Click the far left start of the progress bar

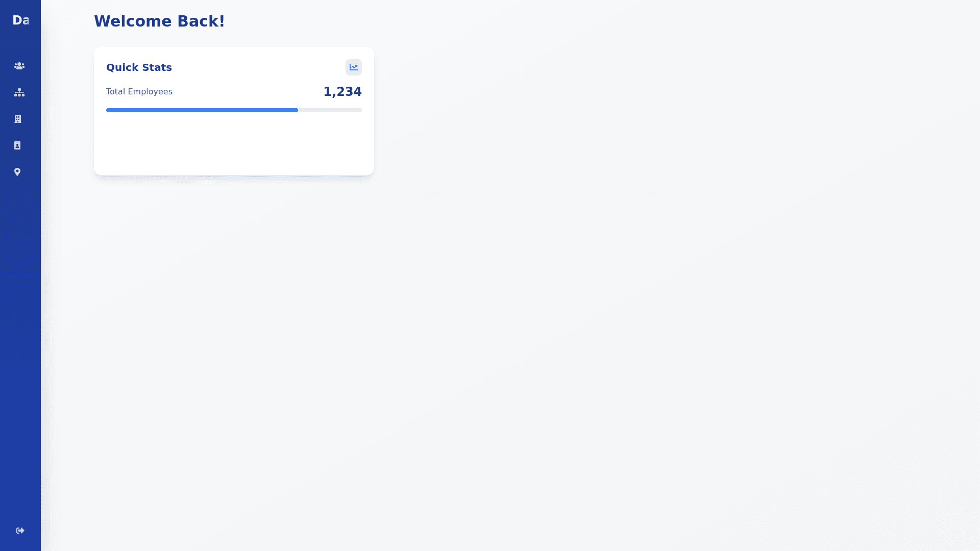(x=108, y=110)
